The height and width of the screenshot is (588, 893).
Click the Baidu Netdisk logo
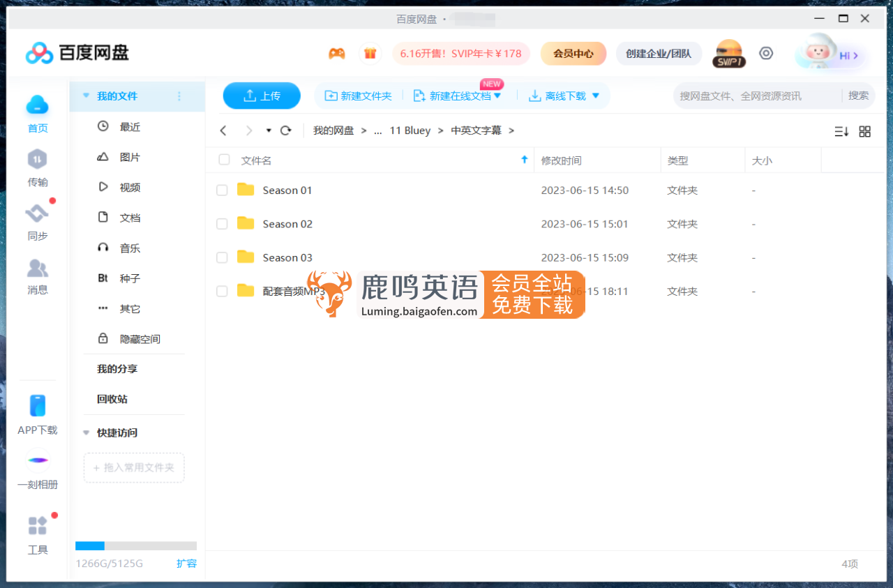point(77,53)
